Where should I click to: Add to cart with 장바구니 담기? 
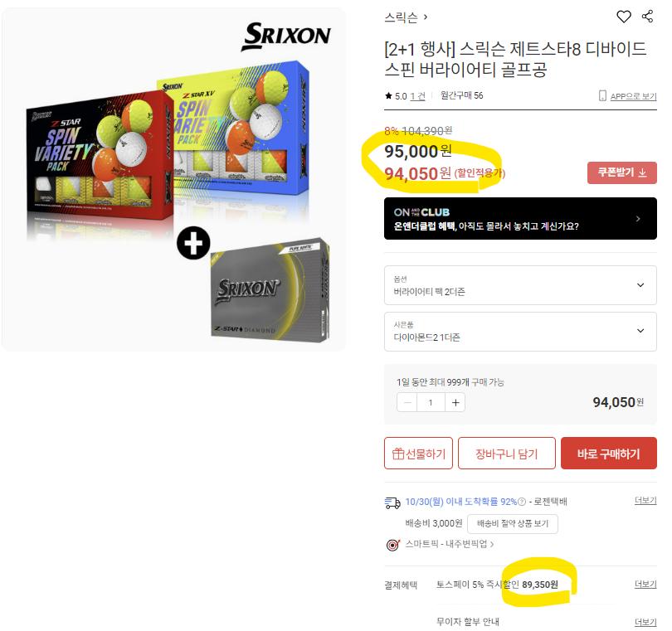coord(507,454)
